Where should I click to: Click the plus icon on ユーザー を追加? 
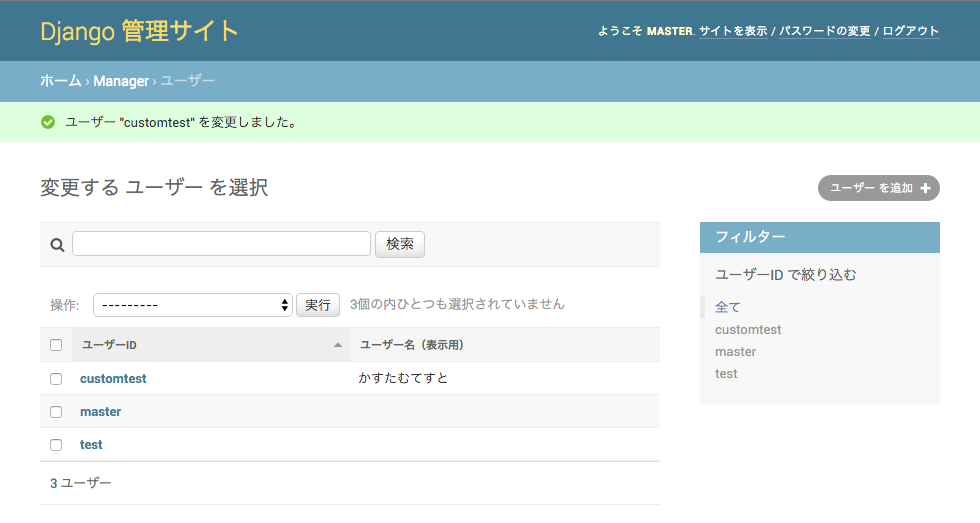tap(925, 188)
